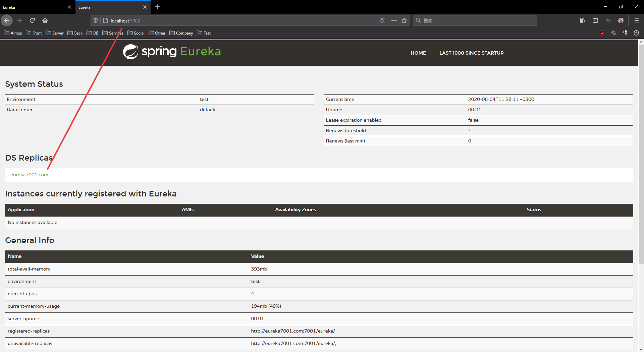
Task: Open the Firefox hamburger menu
Action: pos(636,20)
